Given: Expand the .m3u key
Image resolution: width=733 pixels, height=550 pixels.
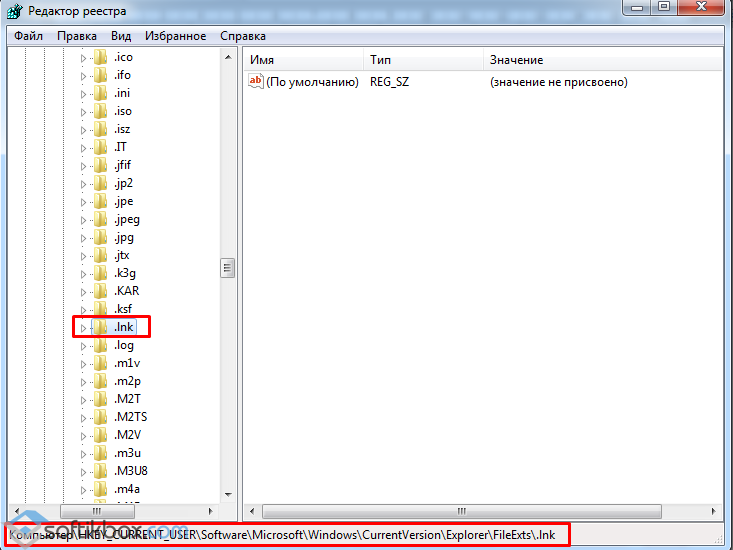Looking at the screenshot, I should pyautogui.click(x=83, y=454).
